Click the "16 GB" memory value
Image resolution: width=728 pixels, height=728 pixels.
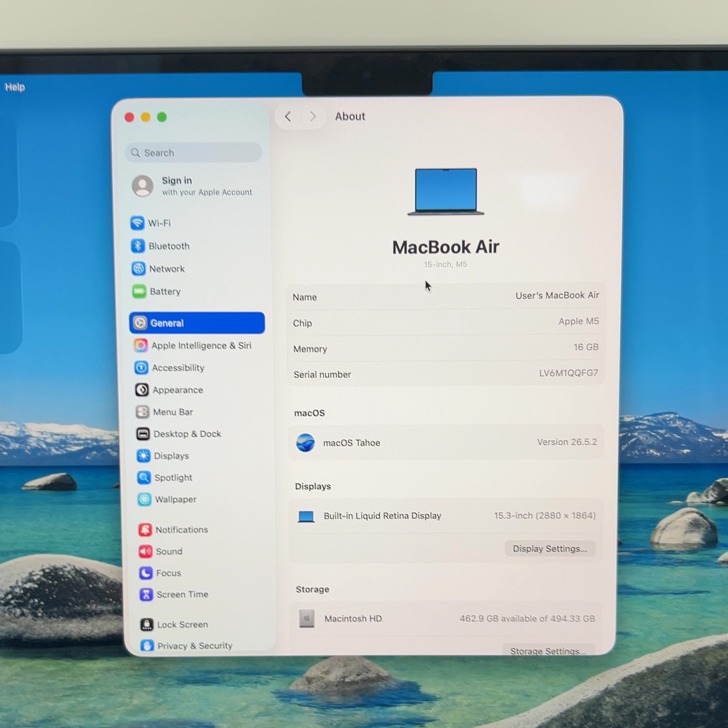point(586,347)
